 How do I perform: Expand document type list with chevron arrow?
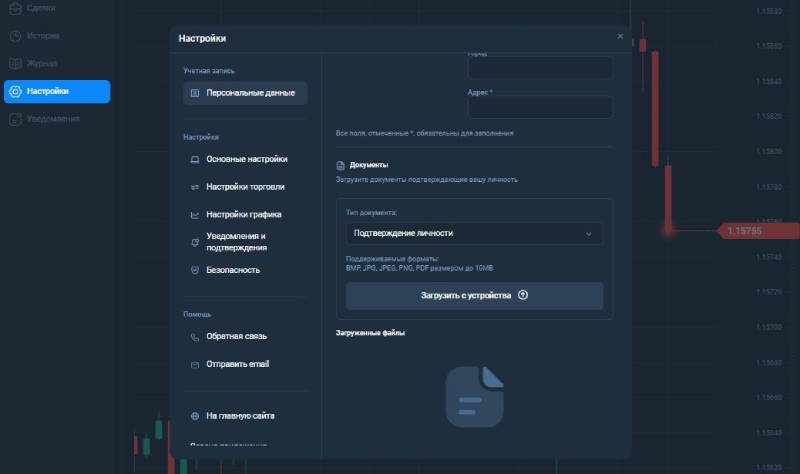(x=590, y=234)
